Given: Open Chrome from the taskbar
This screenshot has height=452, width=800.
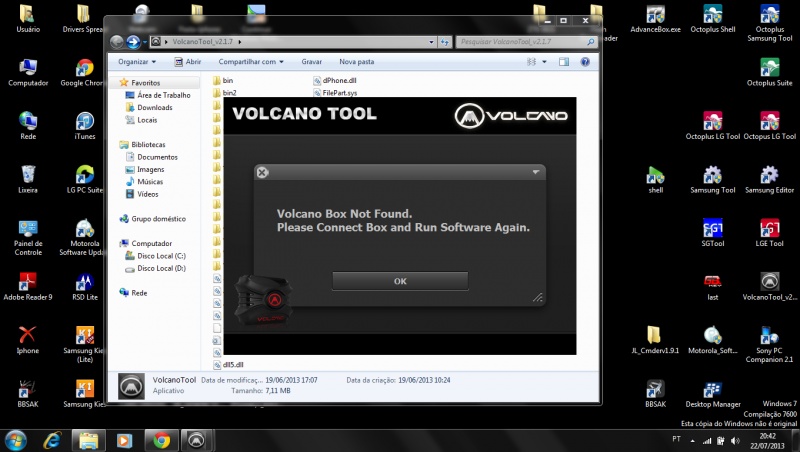Looking at the screenshot, I should [x=161, y=440].
